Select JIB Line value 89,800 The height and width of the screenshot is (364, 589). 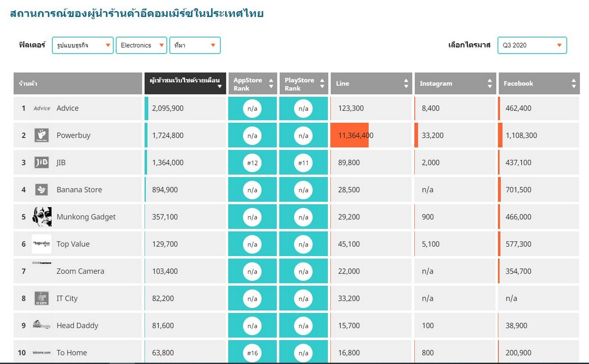point(349,162)
